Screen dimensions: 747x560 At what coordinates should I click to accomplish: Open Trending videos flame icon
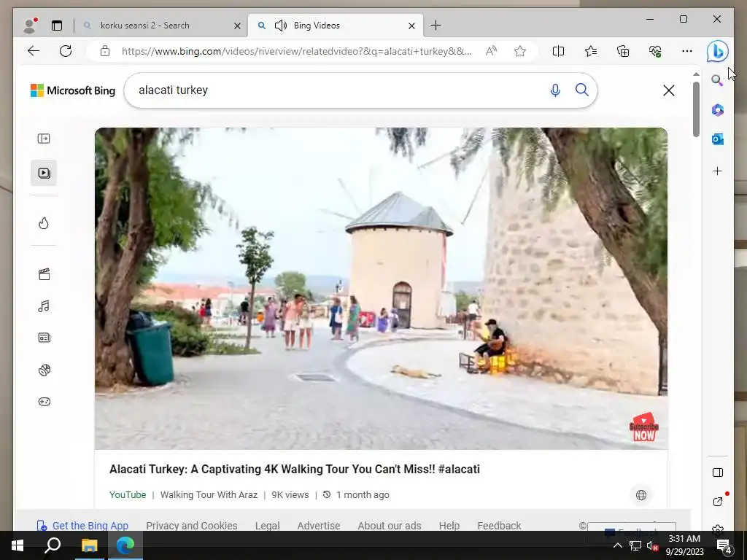tap(44, 223)
